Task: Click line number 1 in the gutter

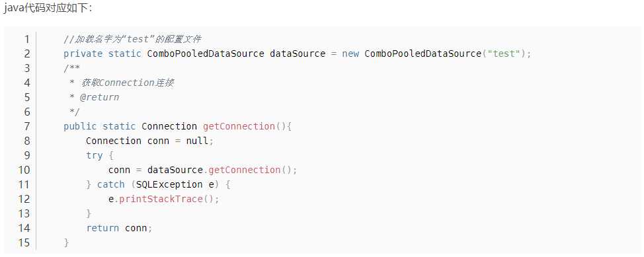Action: 26,40
